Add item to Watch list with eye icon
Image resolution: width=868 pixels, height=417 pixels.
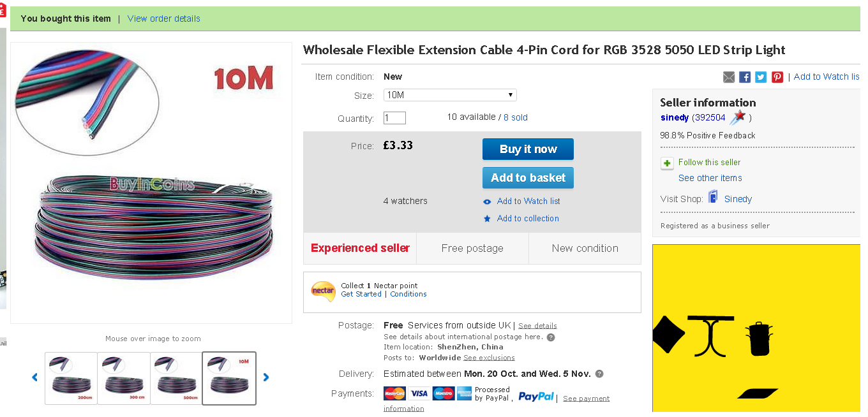tap(488, 201)
